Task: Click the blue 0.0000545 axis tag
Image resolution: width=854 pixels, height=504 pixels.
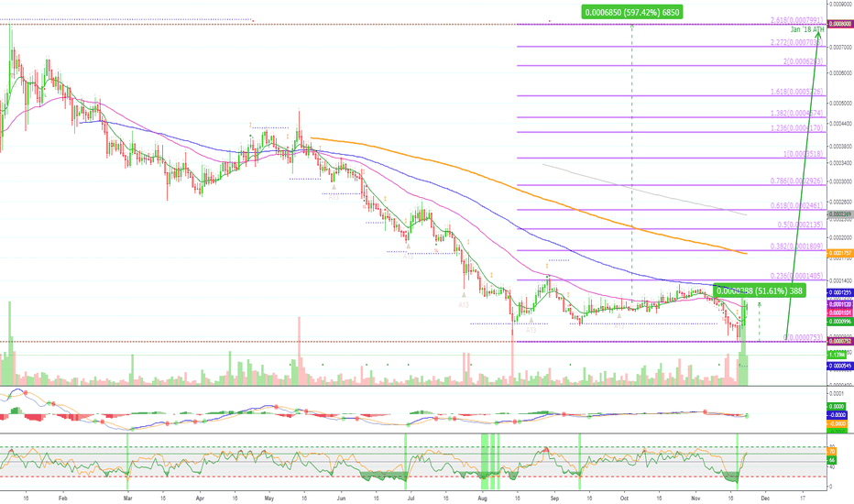Action: [x=839, y=367]
